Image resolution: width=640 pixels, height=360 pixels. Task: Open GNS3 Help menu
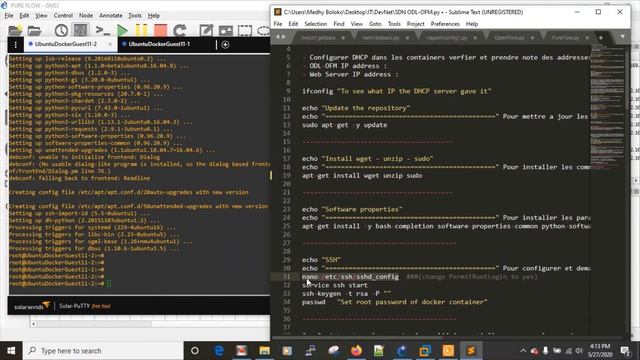[x=153, y=16]
